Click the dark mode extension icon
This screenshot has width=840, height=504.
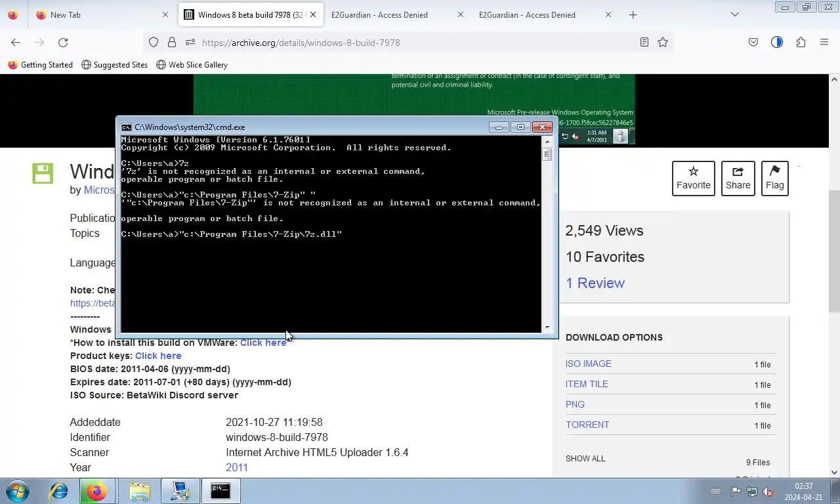(777, 42)
